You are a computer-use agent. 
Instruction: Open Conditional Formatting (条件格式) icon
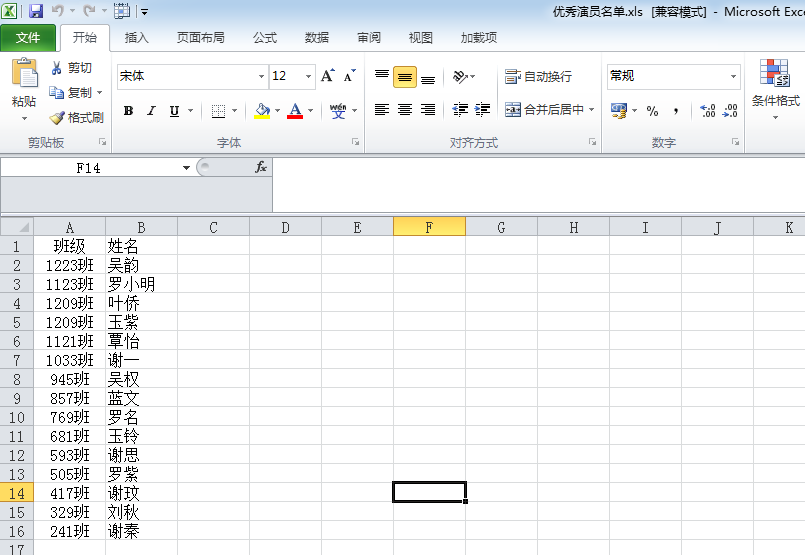coord(775,72)
